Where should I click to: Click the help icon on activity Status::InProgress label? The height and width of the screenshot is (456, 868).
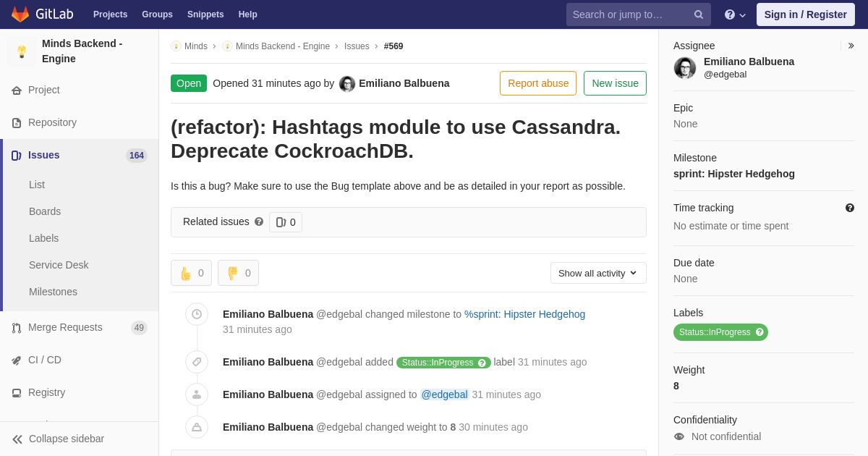click(482, 363)
